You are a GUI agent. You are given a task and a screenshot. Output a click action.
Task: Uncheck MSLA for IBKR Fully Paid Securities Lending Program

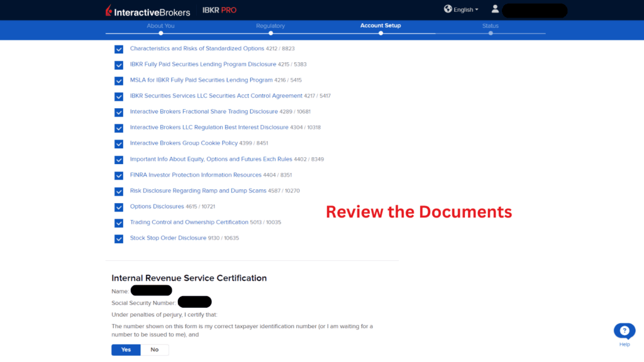pos(119,80)
